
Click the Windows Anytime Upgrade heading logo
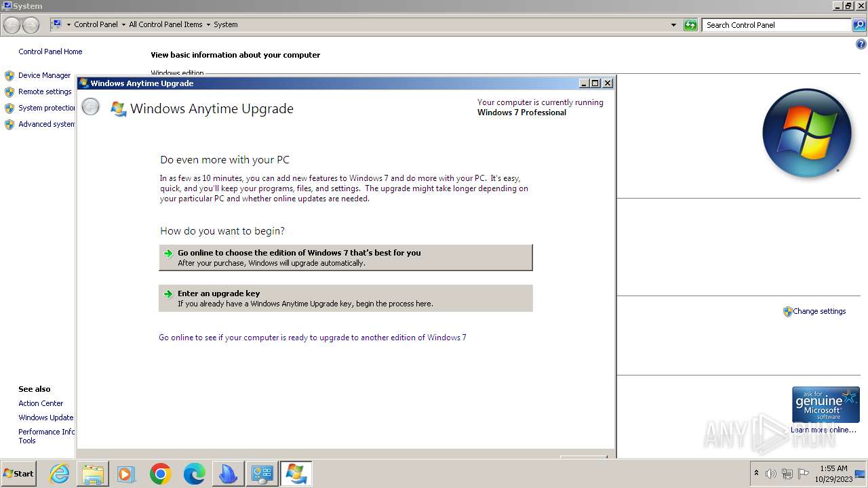(119, 108)
